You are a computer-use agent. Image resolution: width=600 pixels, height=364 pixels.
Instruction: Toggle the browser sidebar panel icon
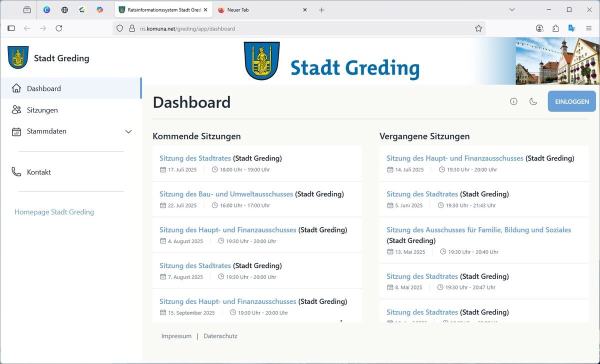coord(11,28)
